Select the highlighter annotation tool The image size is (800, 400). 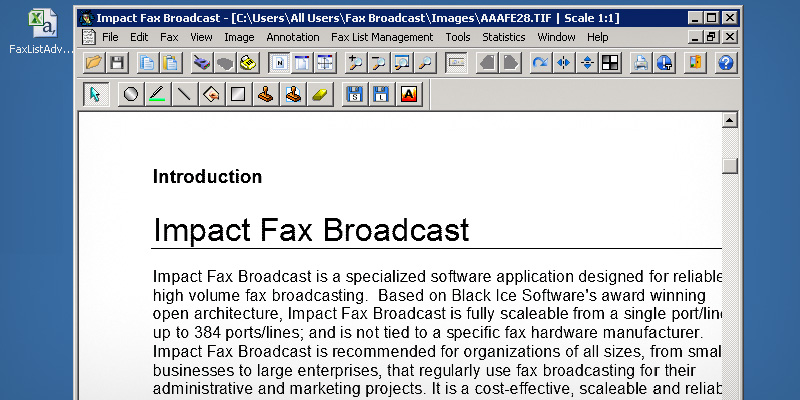pyautogui.click(x=156, y=95)
